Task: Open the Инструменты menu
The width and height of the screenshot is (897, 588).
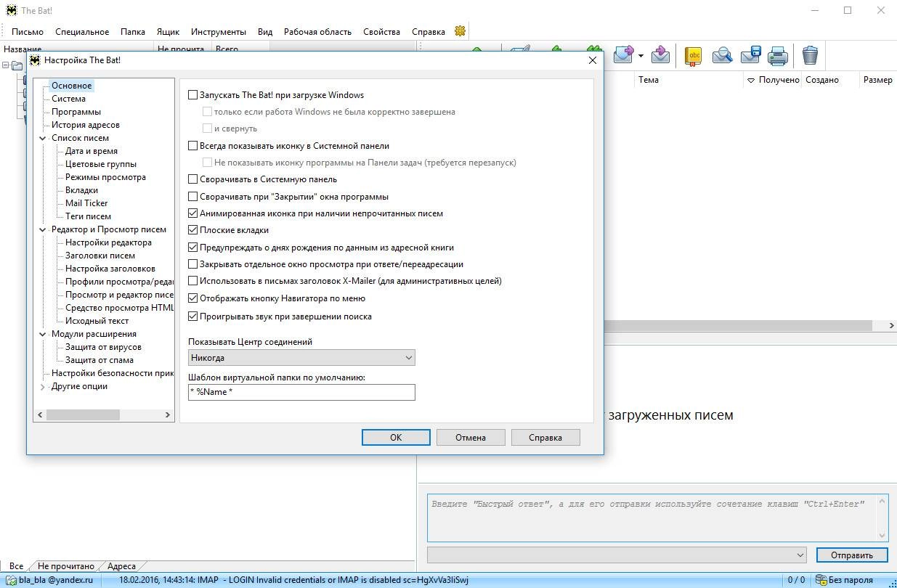Action: click(x=219, y=32)
